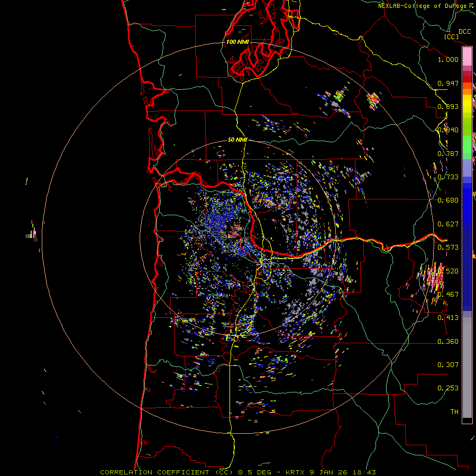Click the 0.627 legend value

[448, 224]
